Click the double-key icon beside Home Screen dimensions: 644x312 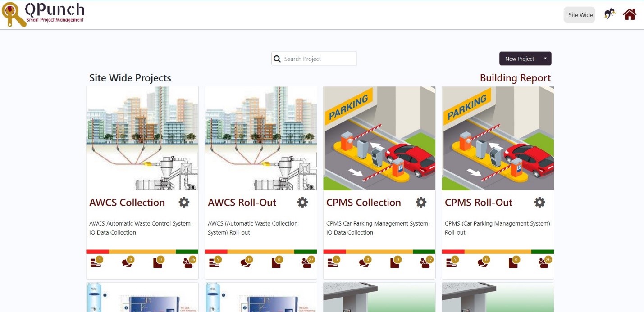click(609, 14)
